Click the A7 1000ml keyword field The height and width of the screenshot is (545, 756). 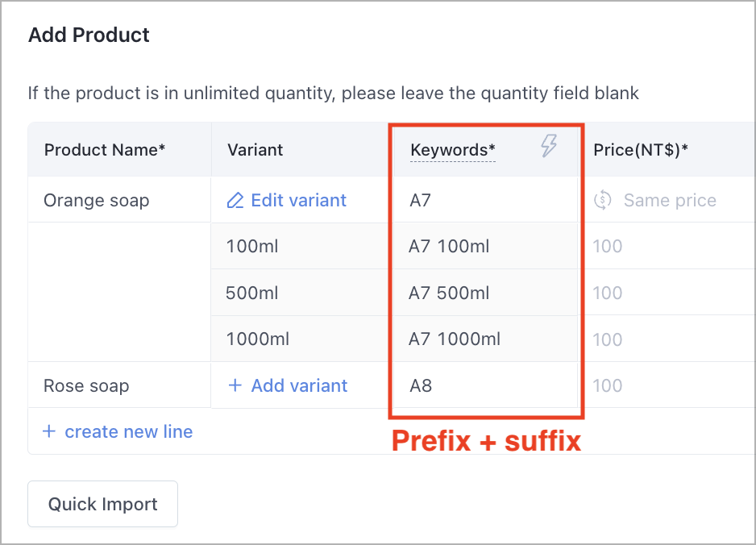coord(485,339)
